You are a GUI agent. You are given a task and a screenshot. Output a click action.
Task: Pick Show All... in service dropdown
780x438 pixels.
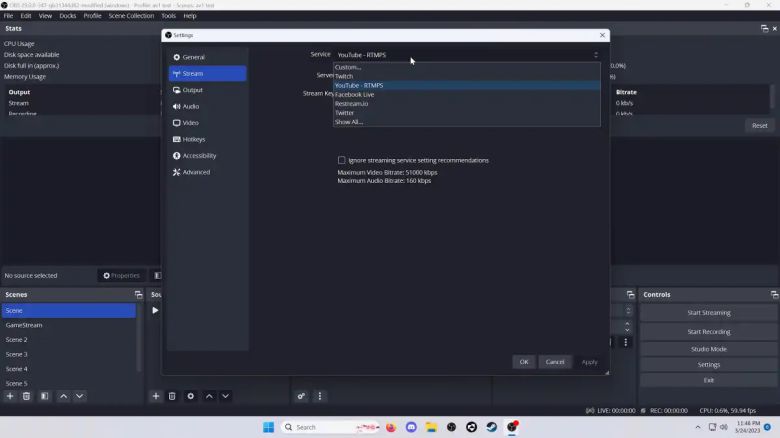[x=349, y=122]
